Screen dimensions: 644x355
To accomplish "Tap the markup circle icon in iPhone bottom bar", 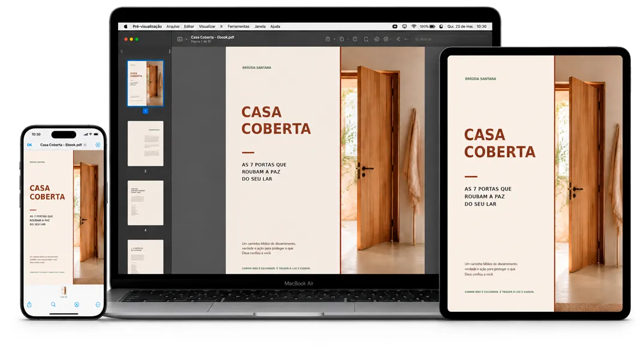I will click(77, 305).
